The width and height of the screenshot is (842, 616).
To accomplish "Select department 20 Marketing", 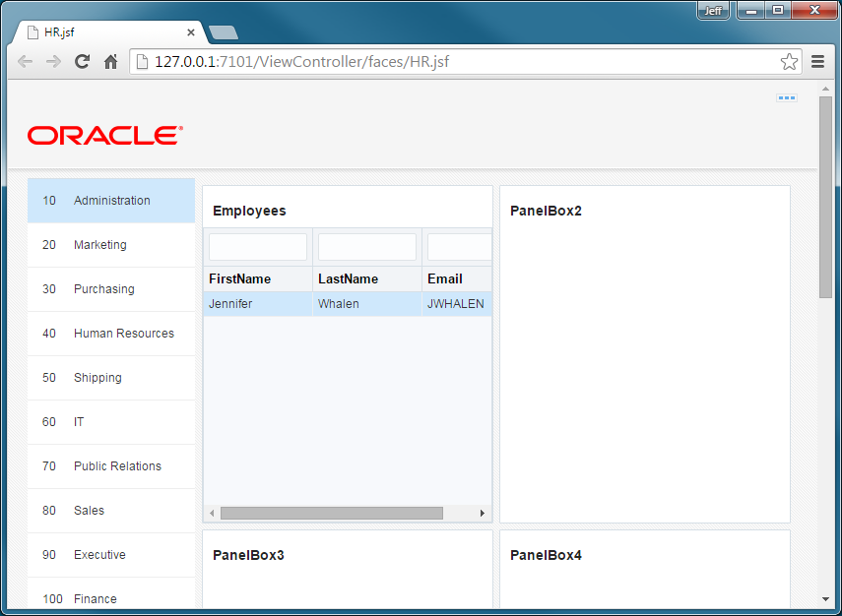I will [x=111, y=245].
